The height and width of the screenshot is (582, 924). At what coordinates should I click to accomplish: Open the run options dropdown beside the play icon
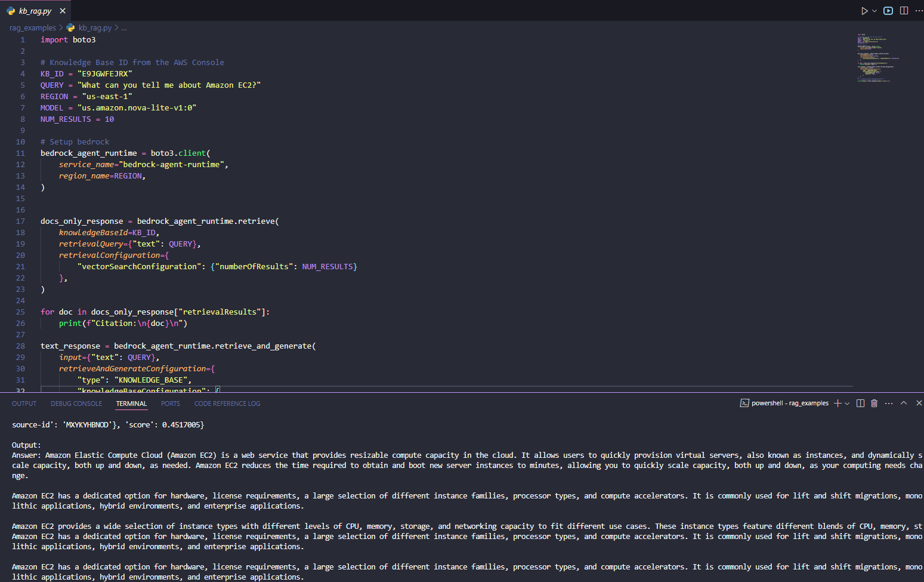pos(874,11)
